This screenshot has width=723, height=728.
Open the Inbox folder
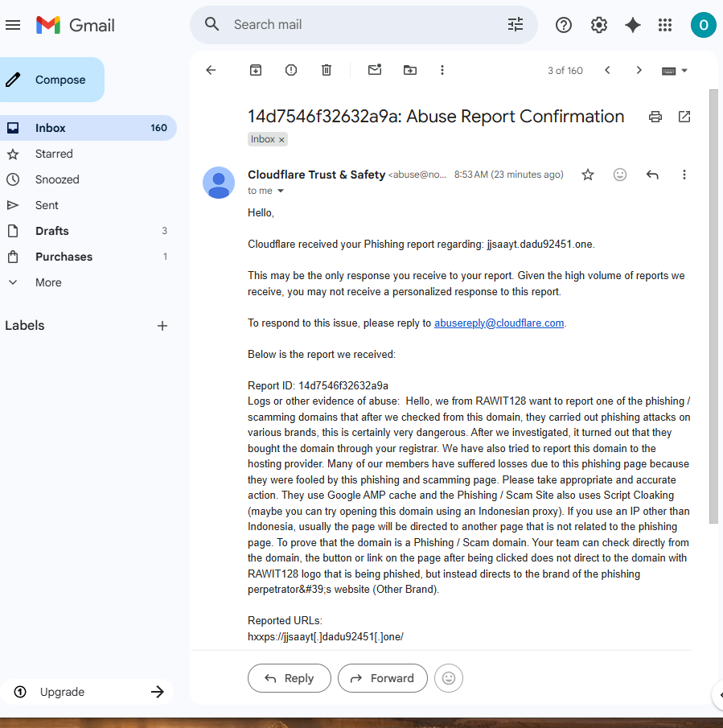click(x=88, y=128)
